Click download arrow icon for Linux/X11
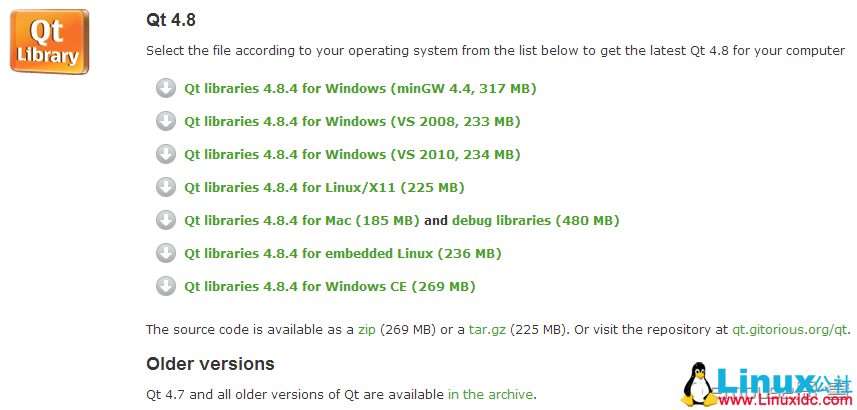 click(x=166, y=188)
